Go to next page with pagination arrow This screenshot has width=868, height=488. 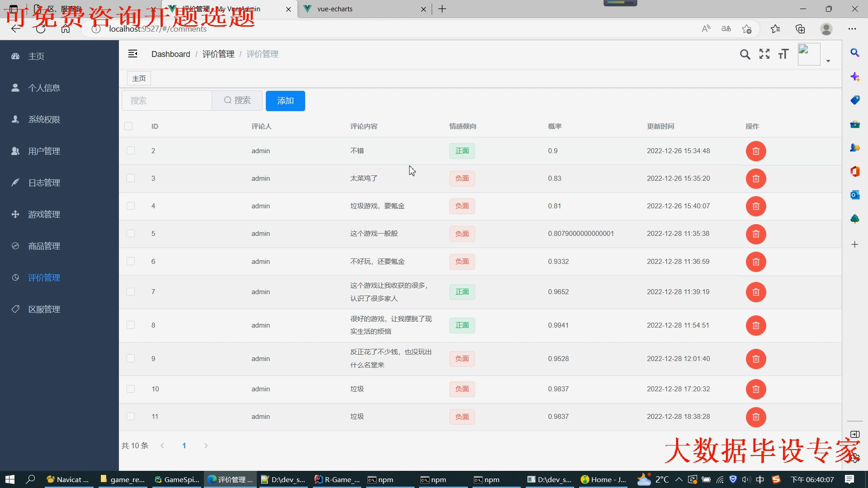coord(206,446)
